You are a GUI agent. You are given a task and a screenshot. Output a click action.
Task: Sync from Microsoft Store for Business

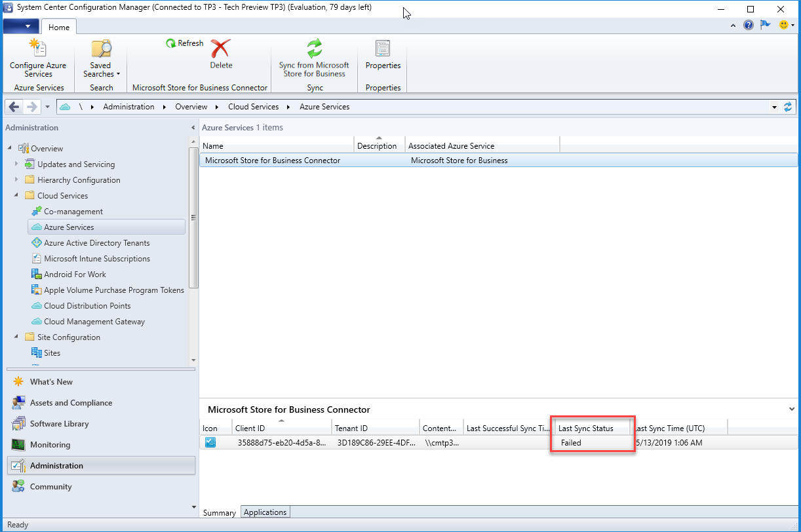click(x=314, y=58)
